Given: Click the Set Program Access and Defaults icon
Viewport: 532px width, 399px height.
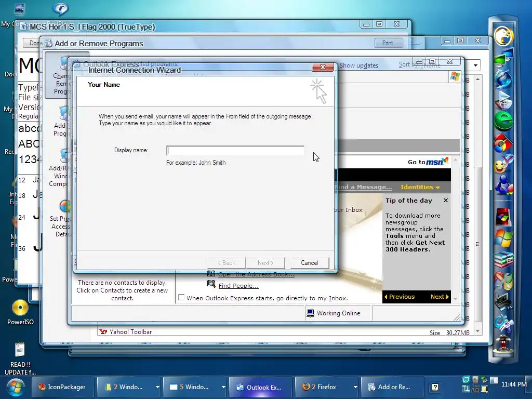Looking at the screenshot, I should click(x=64, y=206).
